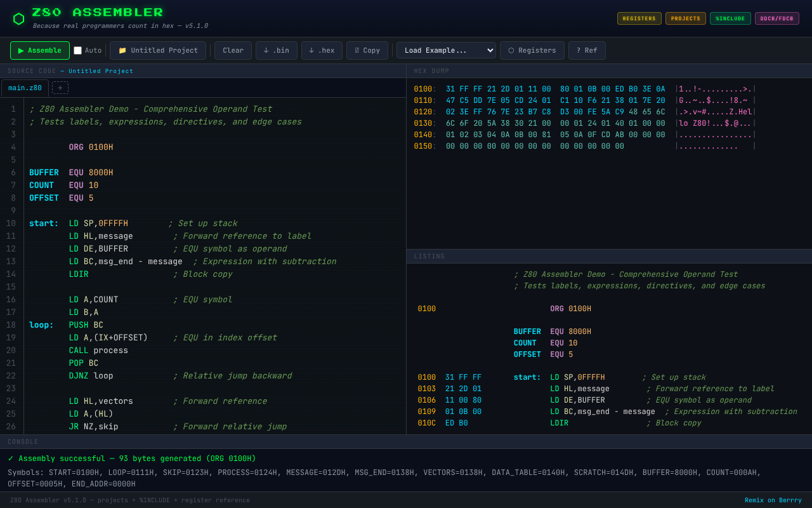
Task: Open the Registers reference panel
Action: 532,50
